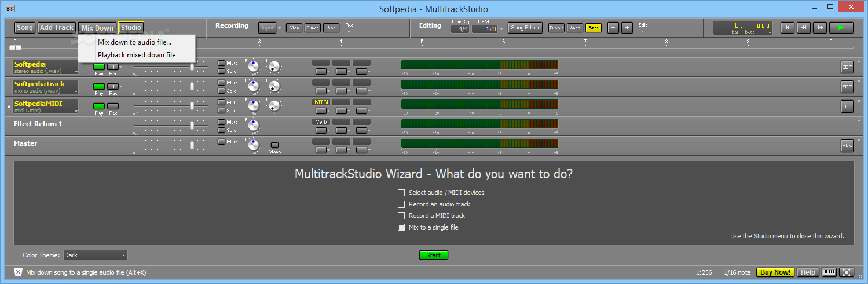Click the green Start wizard button
Screen dimensions: 868x284
(x=434, y=255)
